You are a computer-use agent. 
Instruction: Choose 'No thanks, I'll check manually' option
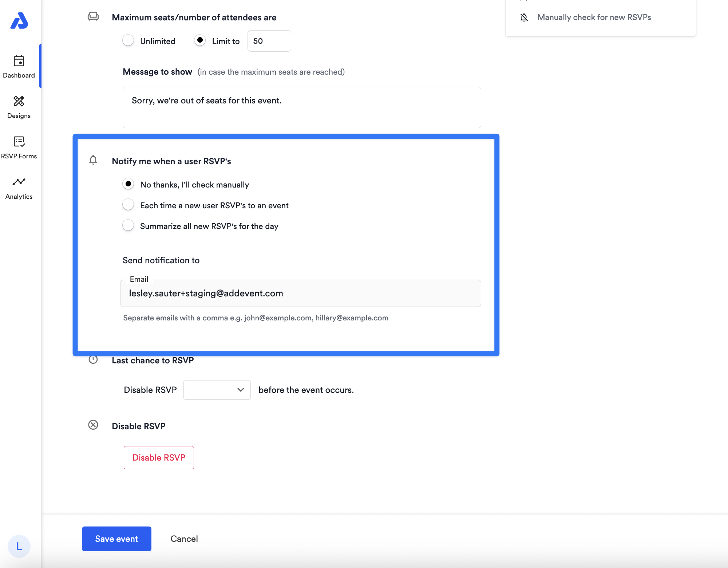coord(128,184)
